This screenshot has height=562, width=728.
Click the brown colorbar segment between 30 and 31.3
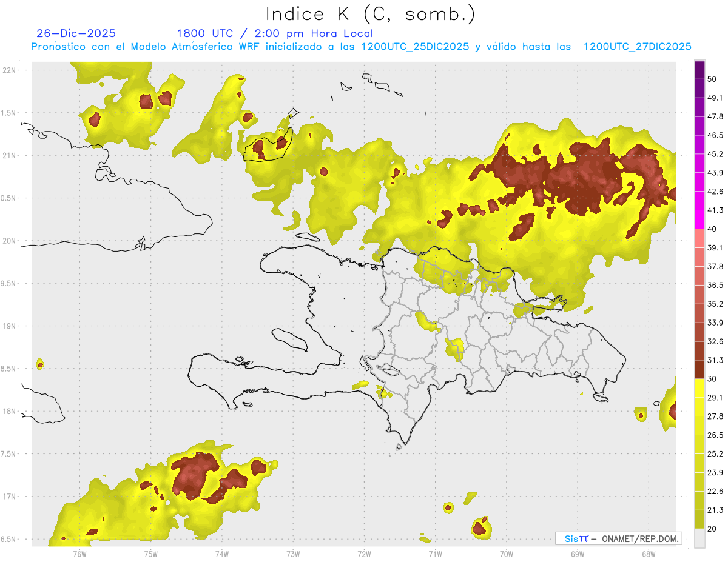[699, 369]
